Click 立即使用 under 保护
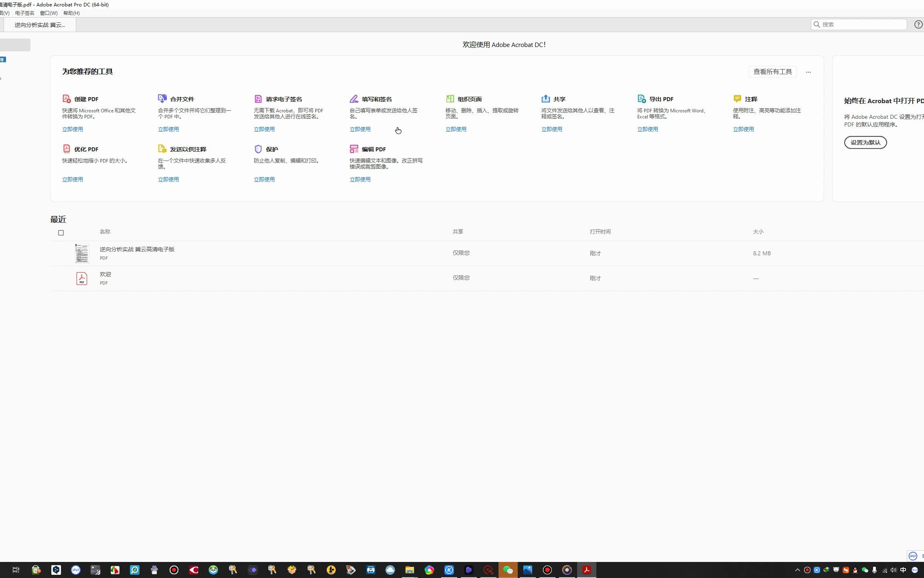Screen dimensions: 924x578 point(264,179)
